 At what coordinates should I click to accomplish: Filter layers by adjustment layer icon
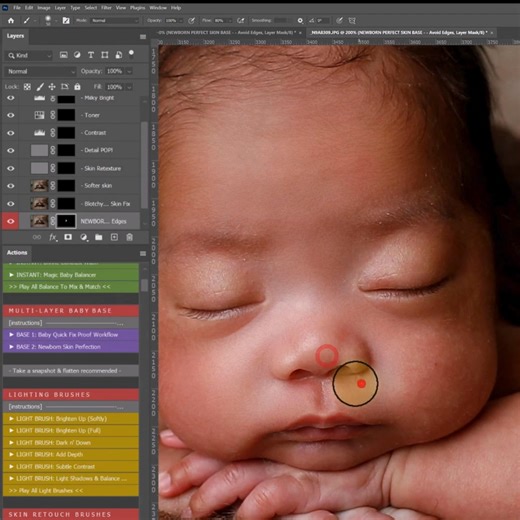[77, 55]
